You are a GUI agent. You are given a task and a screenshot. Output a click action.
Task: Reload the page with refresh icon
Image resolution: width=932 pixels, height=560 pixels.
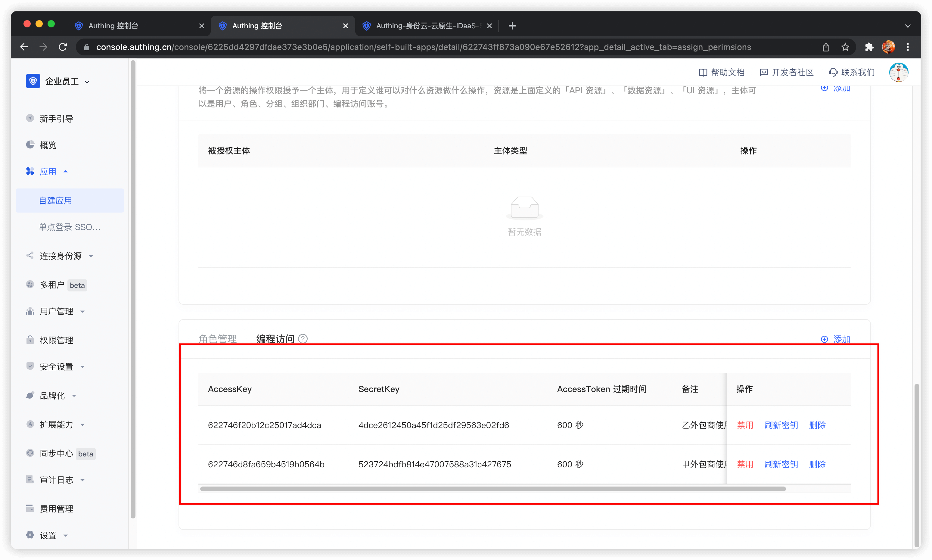point(63,47)
